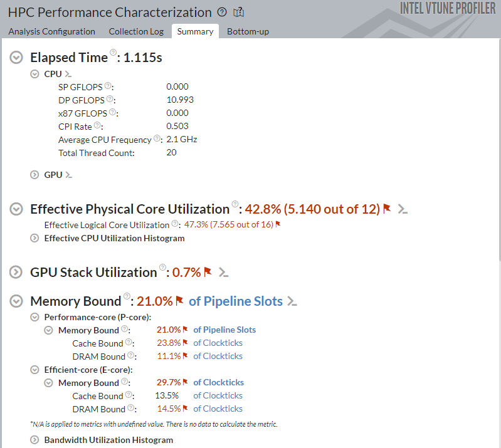This screenshot has width=501, height=448.
Task: Expand the GPU subsection under Elapsed Time
Action: [35, 175]
